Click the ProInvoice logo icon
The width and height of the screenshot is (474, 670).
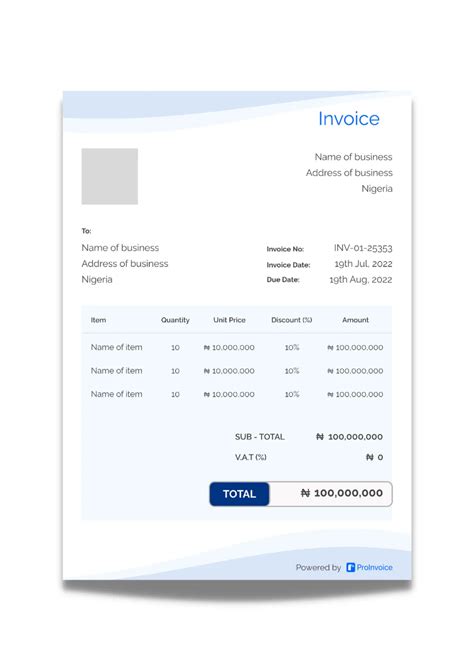click(350, 567)
